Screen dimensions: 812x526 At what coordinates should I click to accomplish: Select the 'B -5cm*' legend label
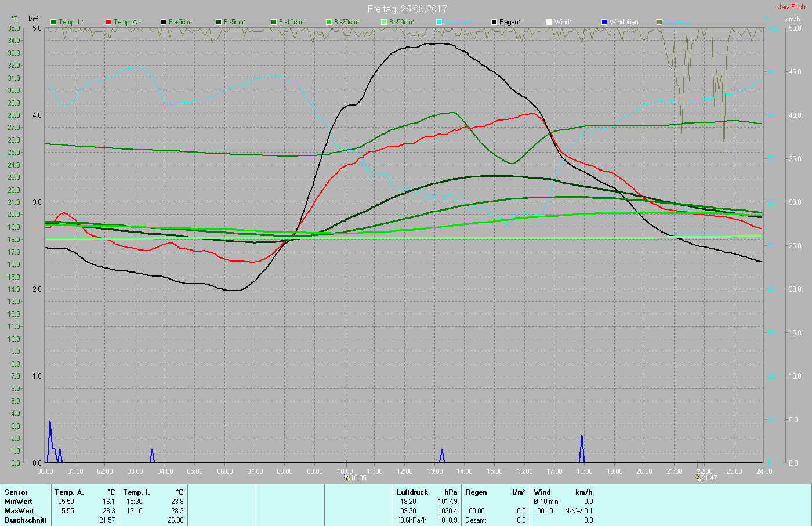(235, 22)
